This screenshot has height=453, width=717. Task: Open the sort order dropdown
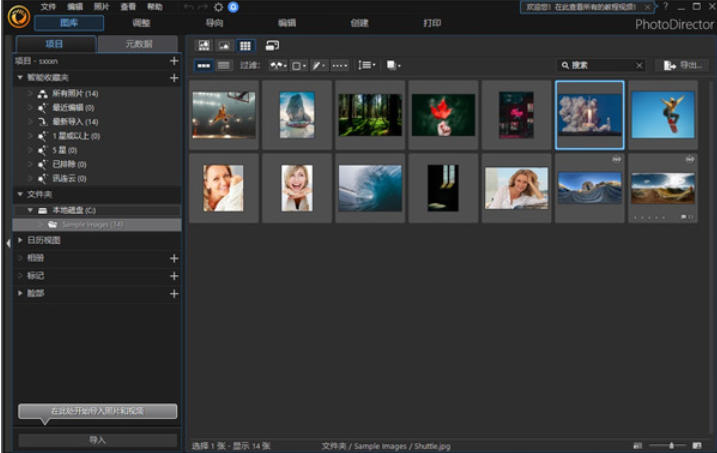(x=367, y=65)
